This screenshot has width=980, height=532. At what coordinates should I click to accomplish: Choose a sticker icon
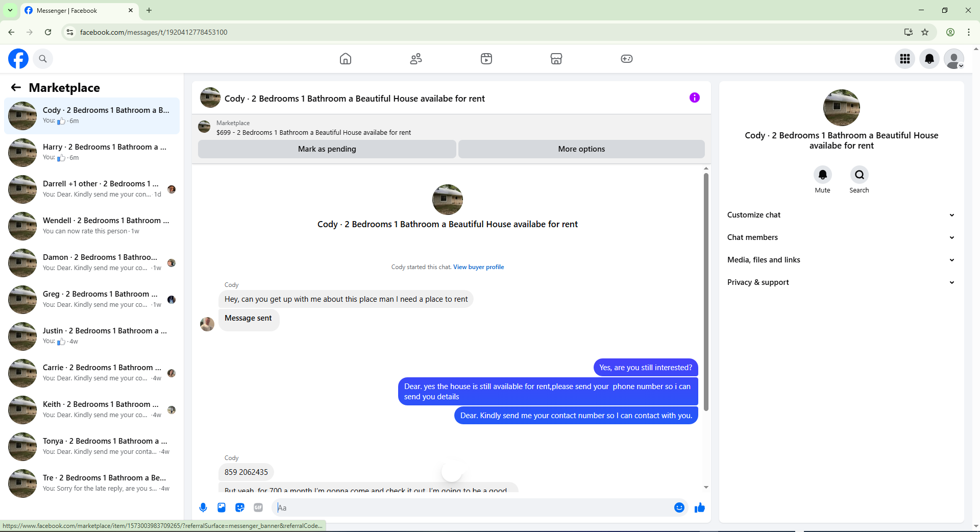coord(240,507)
